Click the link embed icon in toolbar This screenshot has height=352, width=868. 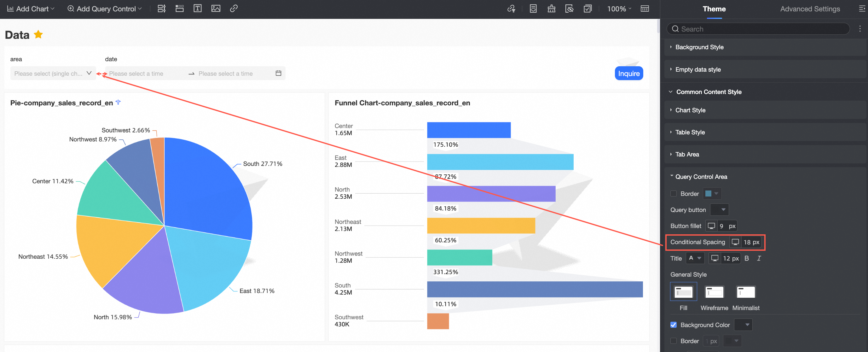tap(234, 9)
